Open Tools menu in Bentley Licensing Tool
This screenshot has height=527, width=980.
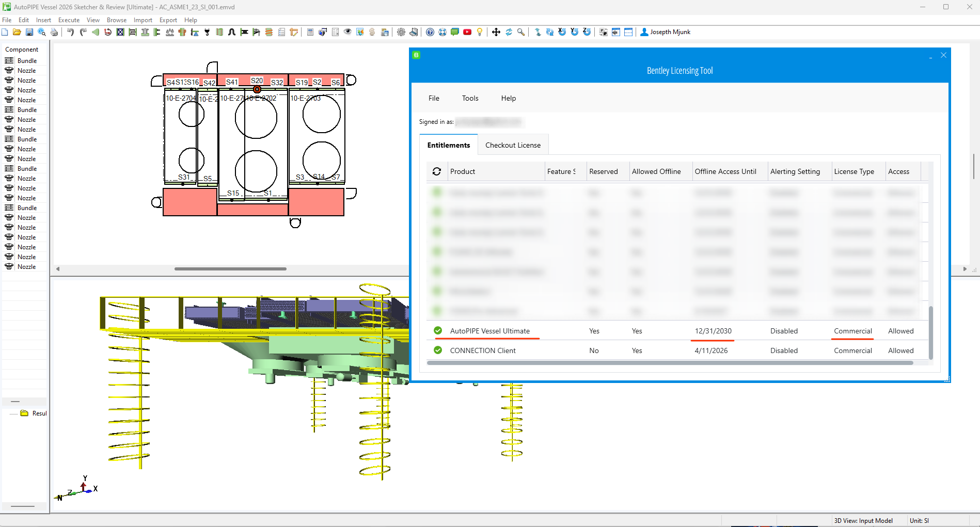coord(470,98)
